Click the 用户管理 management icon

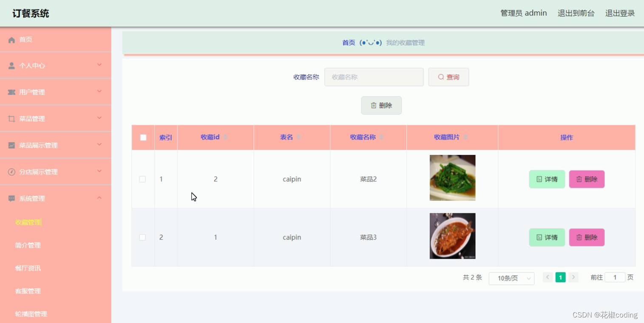coord(11,91)
